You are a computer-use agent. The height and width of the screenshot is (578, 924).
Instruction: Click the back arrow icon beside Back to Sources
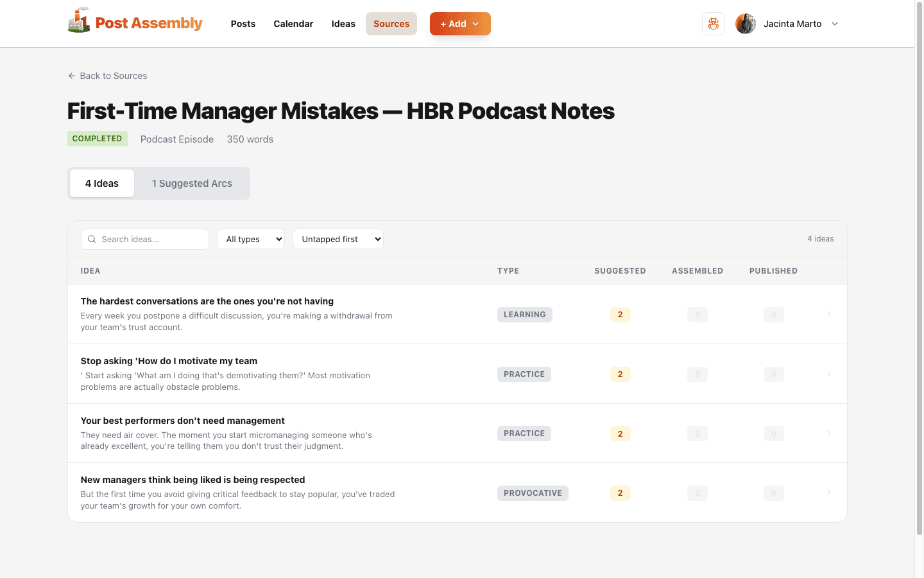point(72,76)
